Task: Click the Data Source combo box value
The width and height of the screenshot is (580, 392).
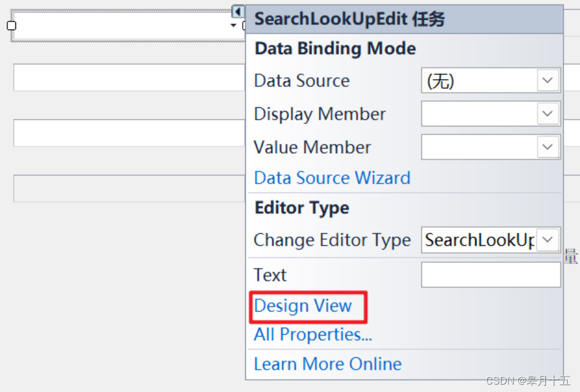Action: click(479, 80)
